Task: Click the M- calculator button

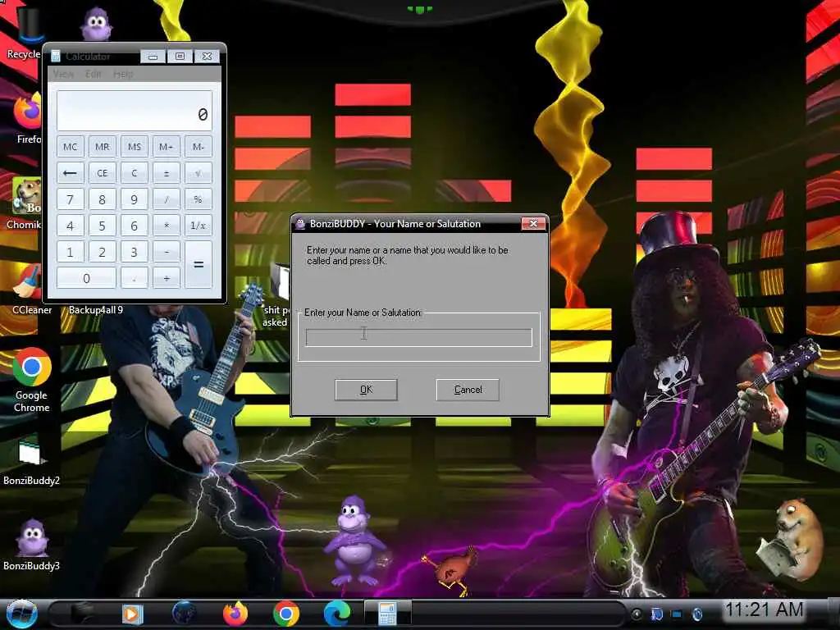Action: (199, 147)
